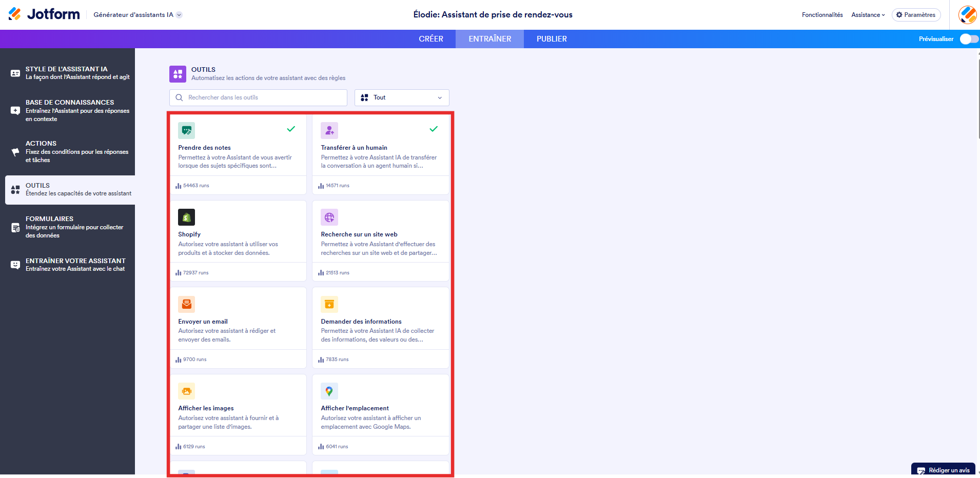Click the search field for tools
The height and width of the screenshot is (478, 980).
(x=258, y=97)
